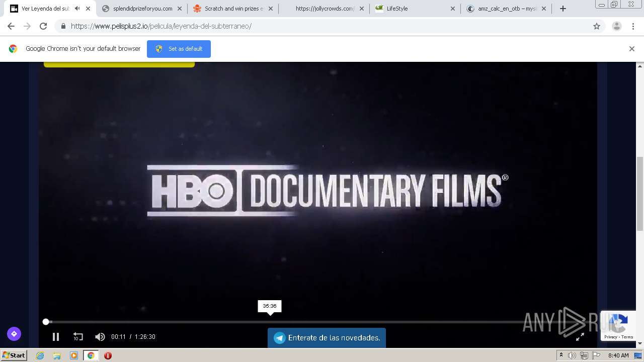
Task: Open Windows Explorer from taskbar
Action: (x=57, y=355)
